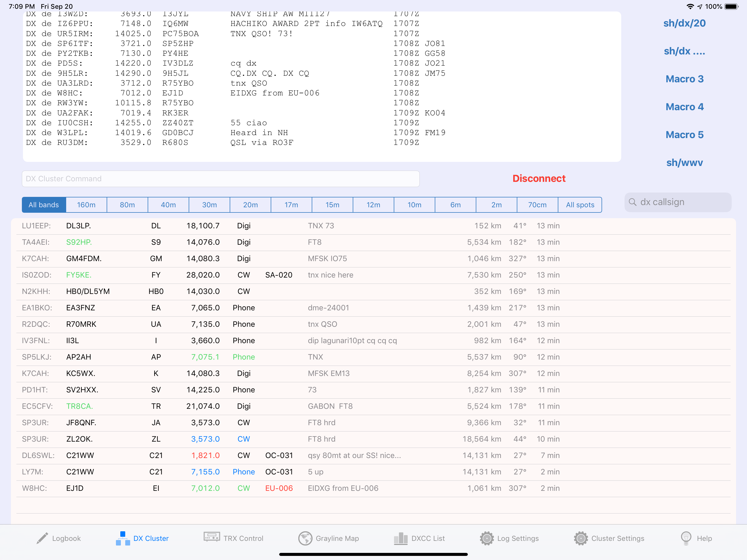Screen dimensions: 747x560
Task: Select the DX Cluster icon
Action: pyautogui.click(x=123, y=538)
